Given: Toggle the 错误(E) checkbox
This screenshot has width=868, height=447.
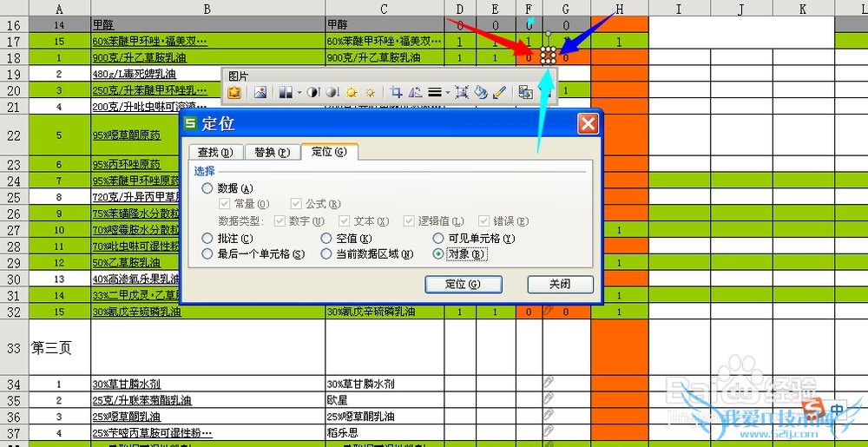Looking at the screenshot, I should point(483,220).
